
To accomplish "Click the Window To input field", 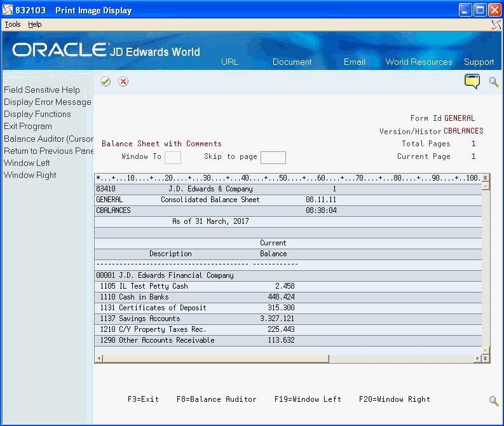I will [x=173, y=158].
